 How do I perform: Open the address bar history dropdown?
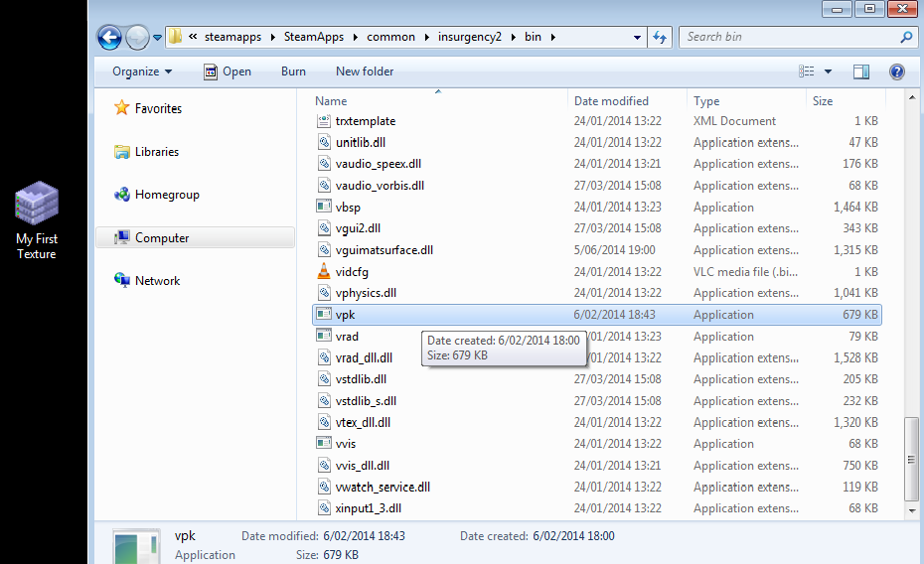click(x=637, y=37)
